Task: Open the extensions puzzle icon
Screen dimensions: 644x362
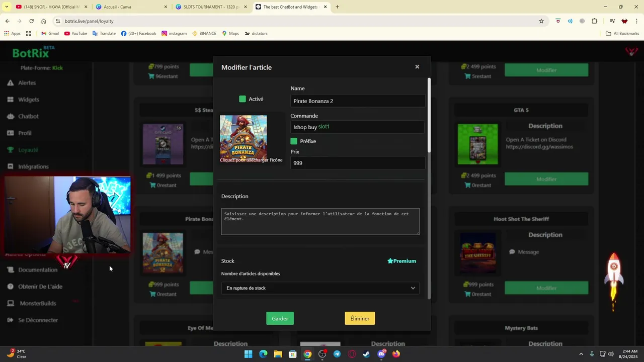Action: 594,21
